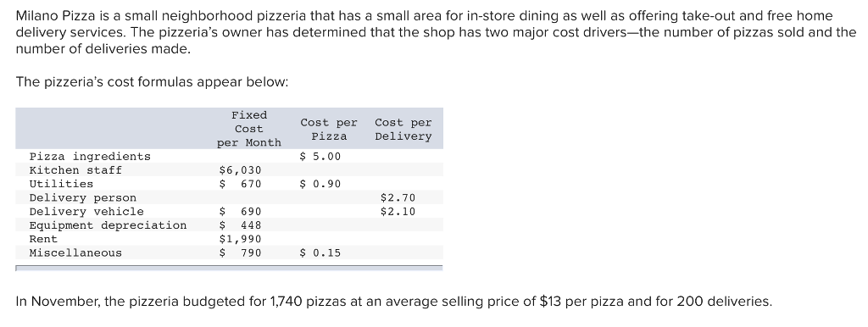Viewport: 868px width, 327px height.
Task: Click the Delivery vehicle $2.10 per delivery cell
Action: pos(398,212)
